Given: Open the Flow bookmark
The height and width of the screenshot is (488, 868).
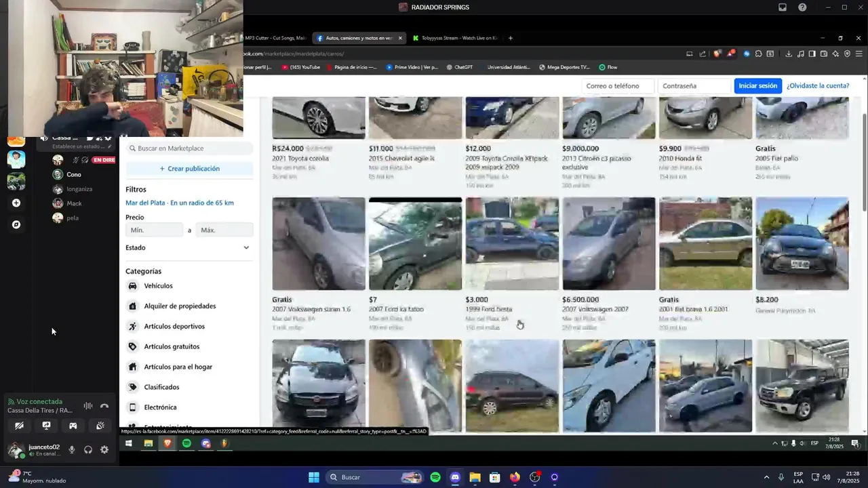Looking at the screenshot, I should pyautogui.click(x=608, y=67).
